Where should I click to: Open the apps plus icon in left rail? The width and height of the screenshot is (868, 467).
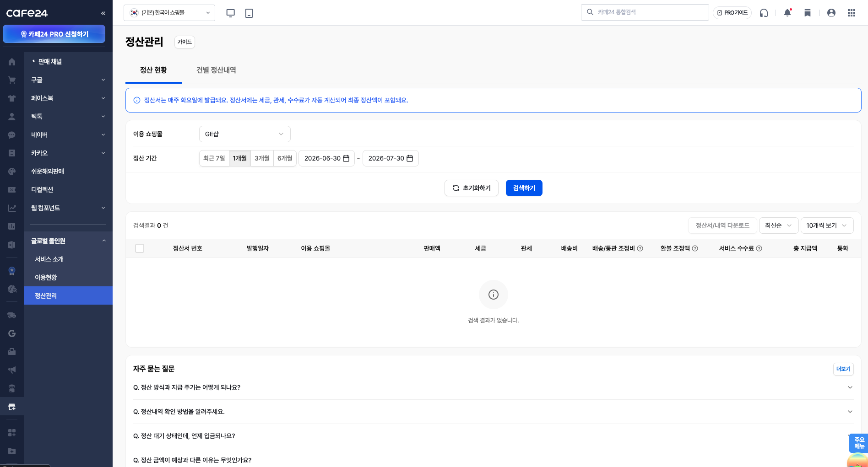[x=12, y=433]
